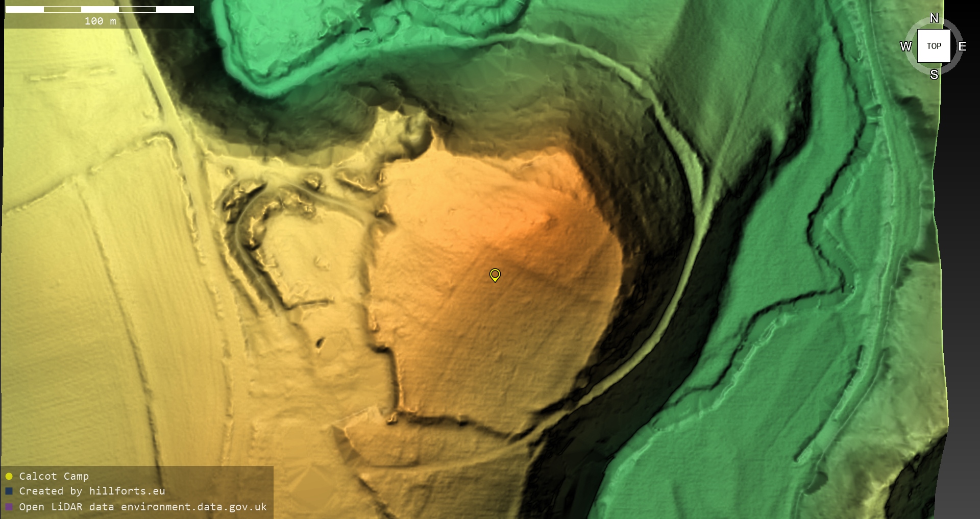Select the Calcot Camp legend label
Viewport: 980px width, 519px height.
click(54, 476)
